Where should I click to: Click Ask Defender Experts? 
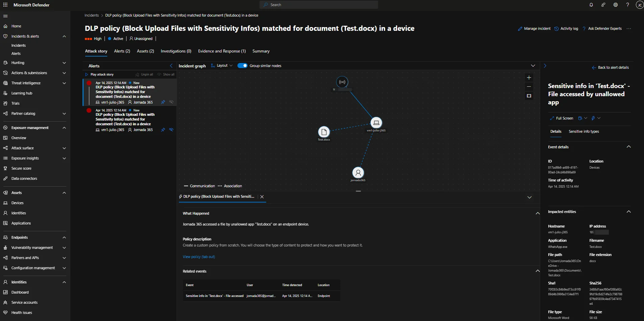tap(602, 28)
